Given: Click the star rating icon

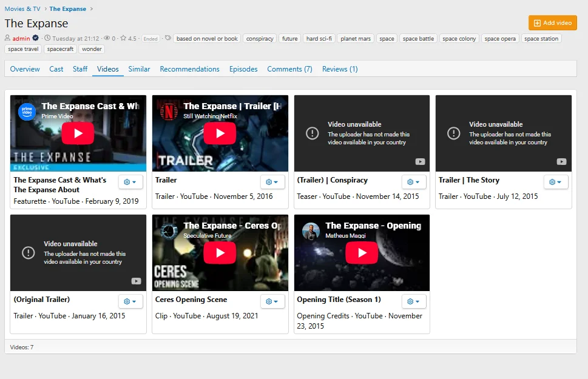Looking at the screenshot, I should coord(123,38).
